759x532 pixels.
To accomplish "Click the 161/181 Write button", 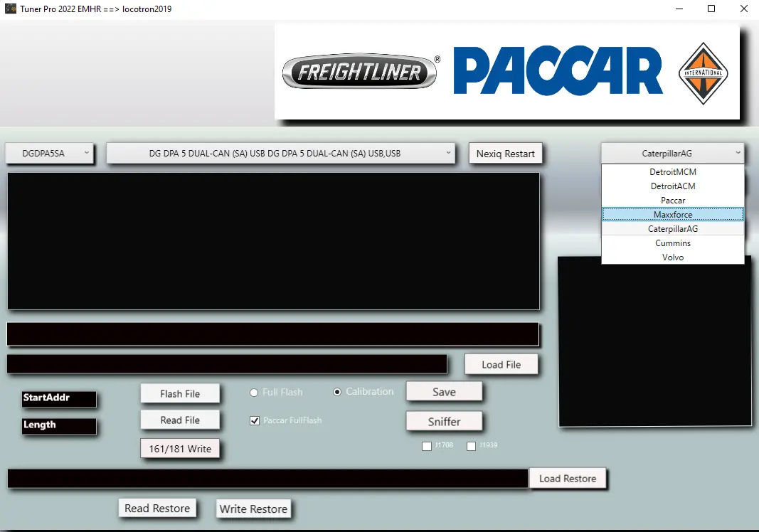I will tap(180, 449).
